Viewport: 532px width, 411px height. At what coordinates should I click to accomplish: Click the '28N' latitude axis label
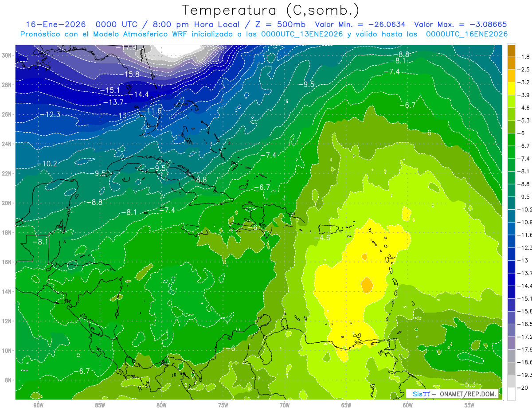coord(8,85)
